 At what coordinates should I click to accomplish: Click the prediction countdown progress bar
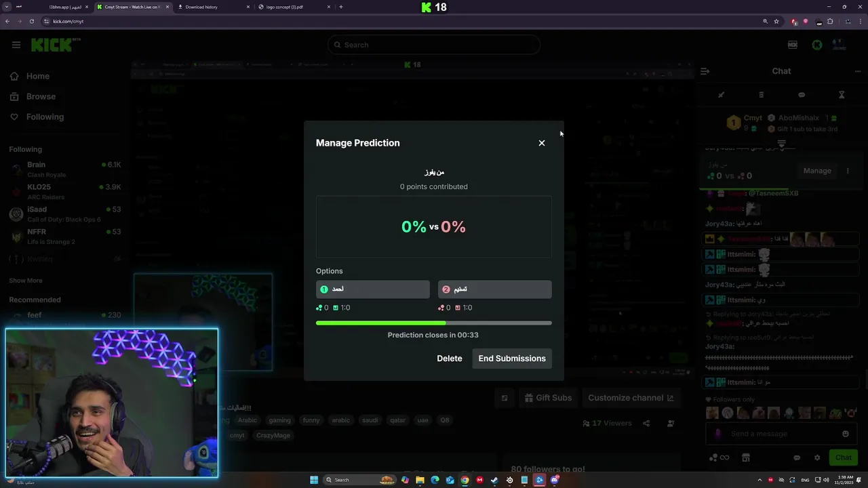pos(433,323)
